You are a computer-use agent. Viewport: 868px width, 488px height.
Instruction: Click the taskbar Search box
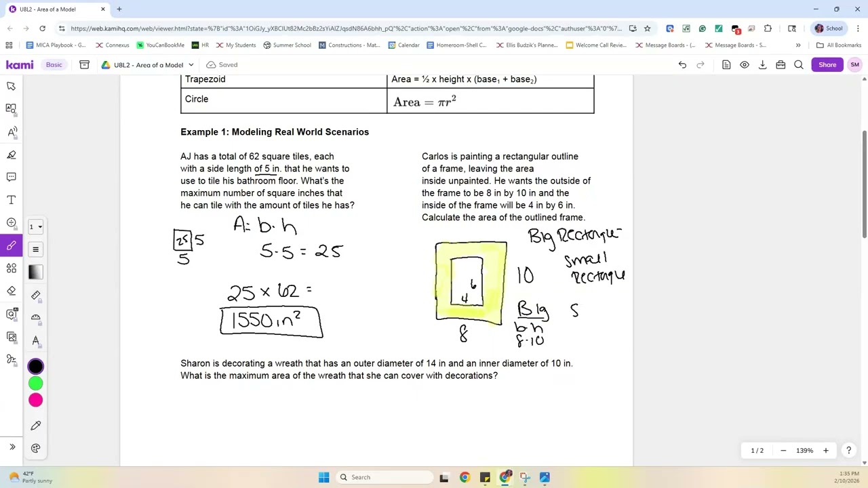pos(384,477)
